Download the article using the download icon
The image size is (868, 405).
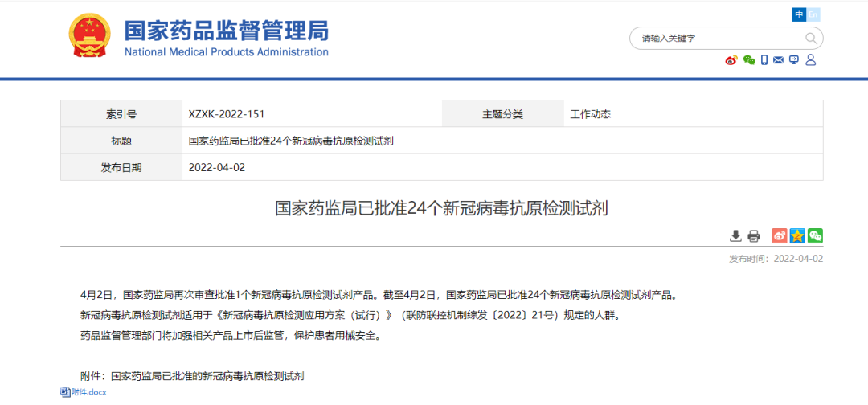(x=735, y=235)
